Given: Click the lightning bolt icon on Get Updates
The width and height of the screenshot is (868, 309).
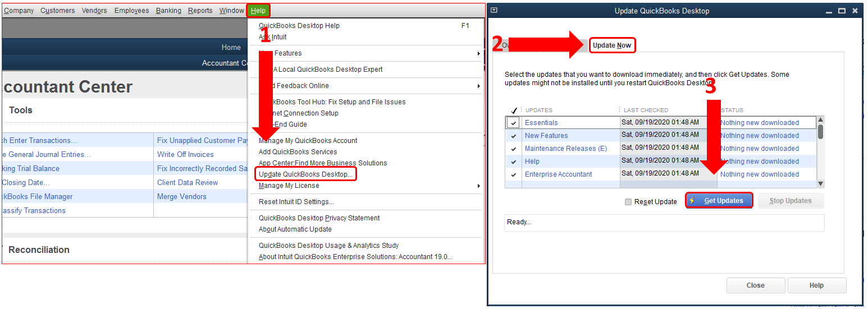Looking at the screenshot, I should click(x=693, y=201).
